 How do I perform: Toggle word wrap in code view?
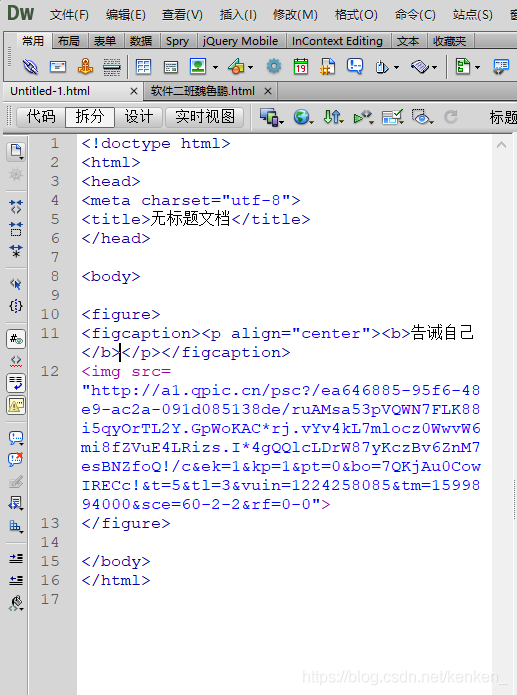point(16,383)
